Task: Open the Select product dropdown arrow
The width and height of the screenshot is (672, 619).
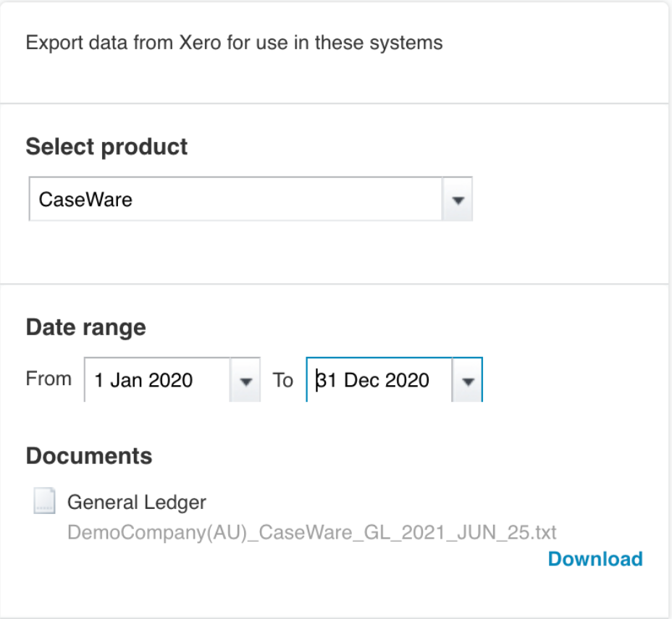Action: pos(457,200)
